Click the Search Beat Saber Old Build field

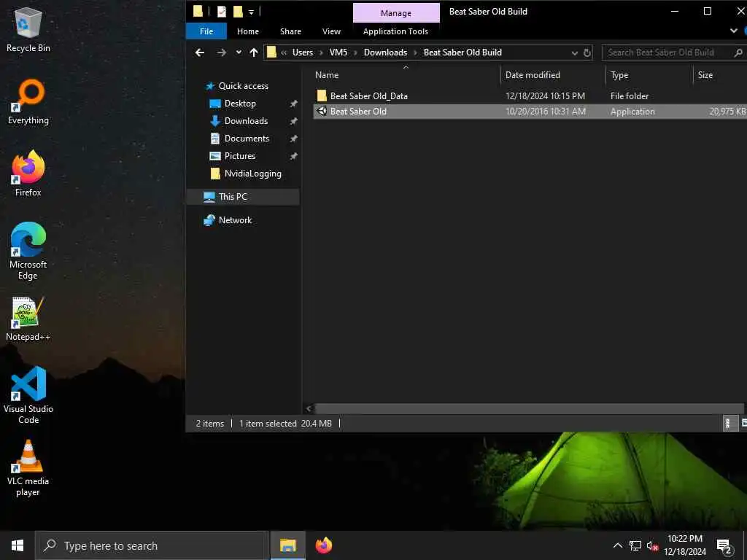(667, 52)
